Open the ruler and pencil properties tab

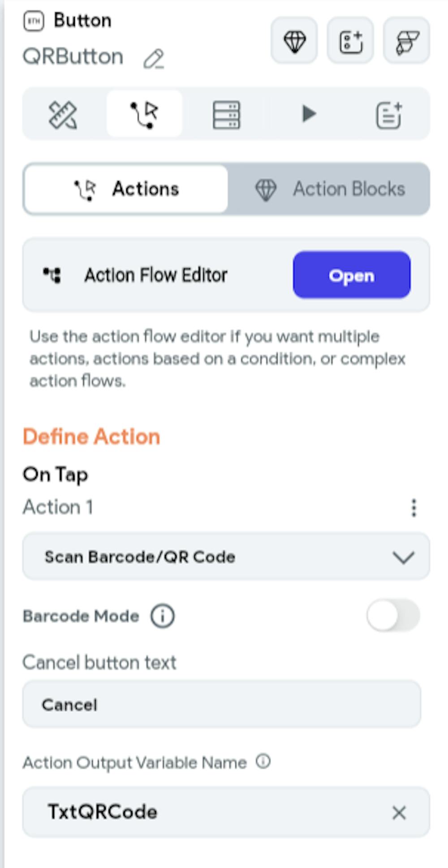tap(63, 114)
